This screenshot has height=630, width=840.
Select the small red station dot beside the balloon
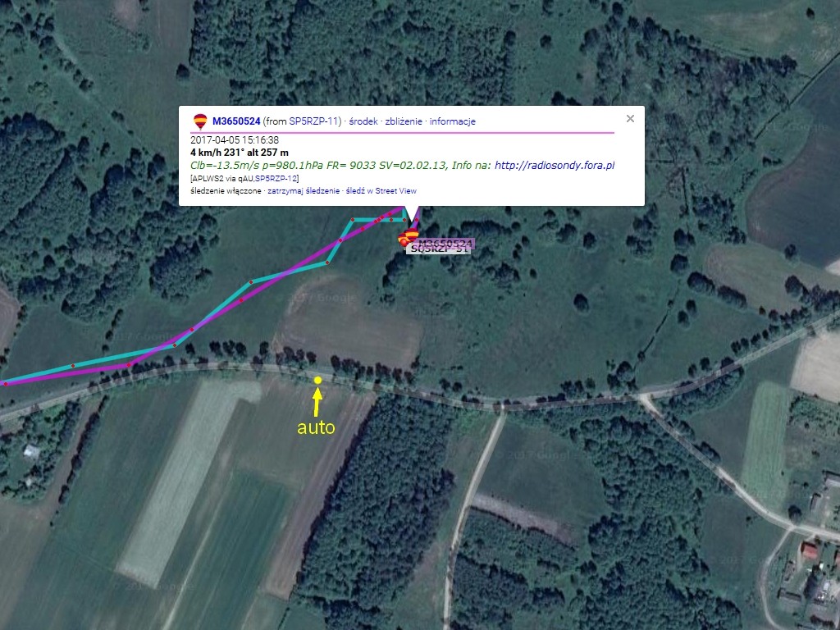coord(402,240)
